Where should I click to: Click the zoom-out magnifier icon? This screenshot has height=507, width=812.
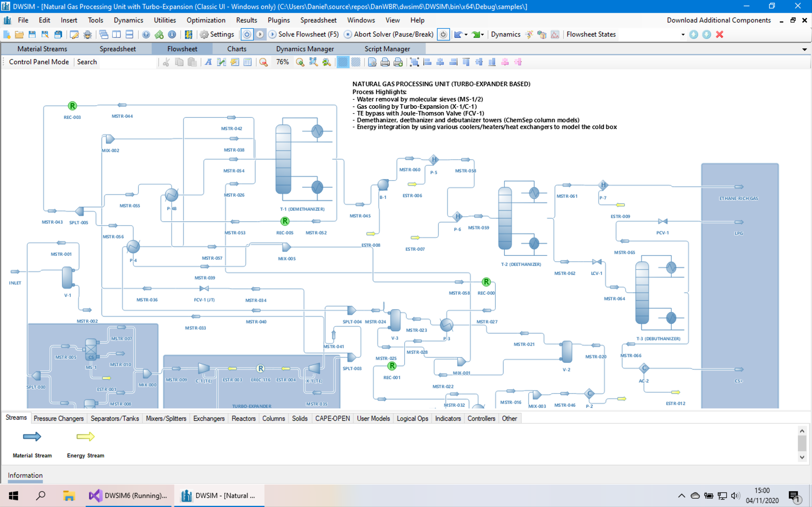click(264, 62)
